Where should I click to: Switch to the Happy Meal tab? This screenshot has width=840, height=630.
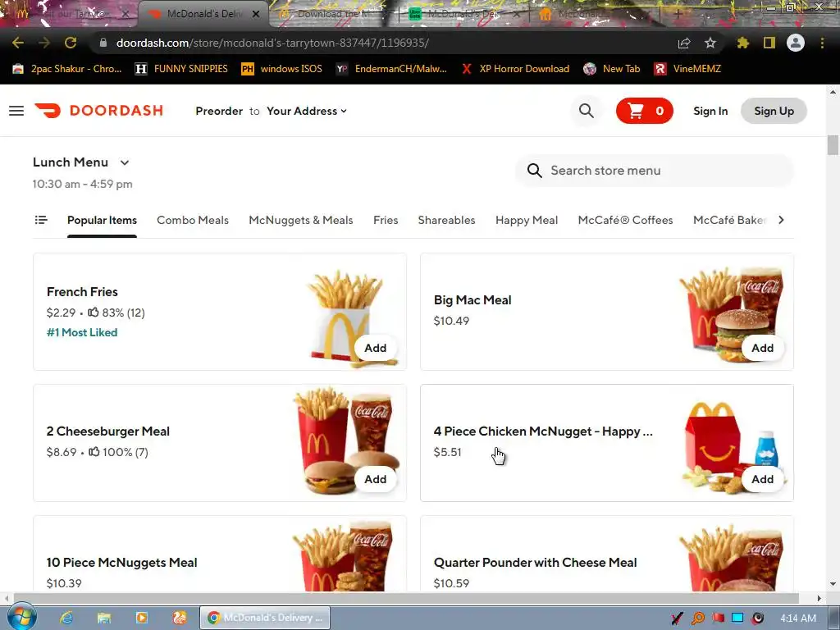(x=527, y=220)
